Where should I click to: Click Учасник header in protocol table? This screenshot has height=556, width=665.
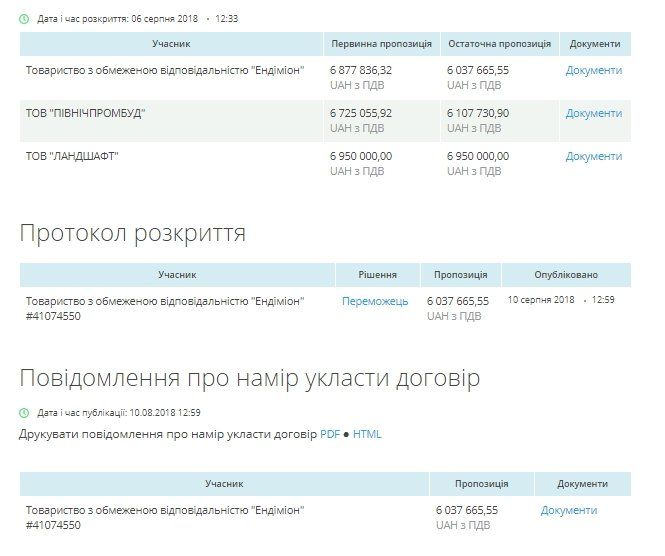177,275
